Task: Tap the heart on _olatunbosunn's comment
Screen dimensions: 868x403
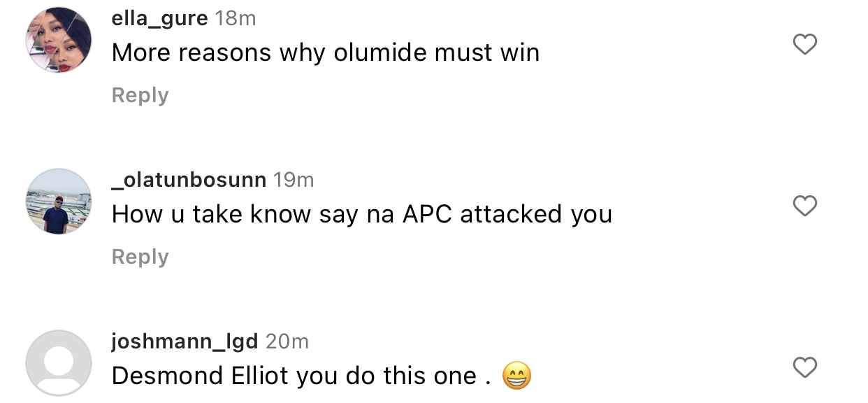Action: 805,206
